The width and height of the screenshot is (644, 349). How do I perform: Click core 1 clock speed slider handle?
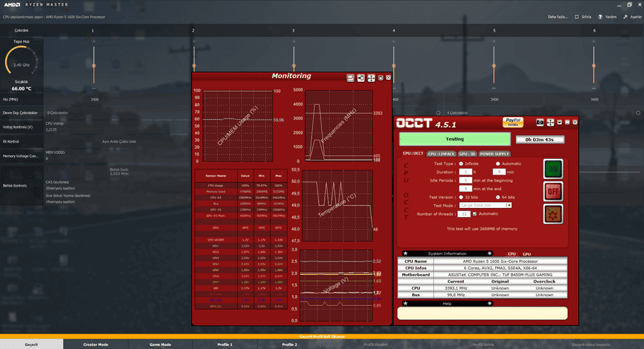pyautogui.click(x=94, y=65)
